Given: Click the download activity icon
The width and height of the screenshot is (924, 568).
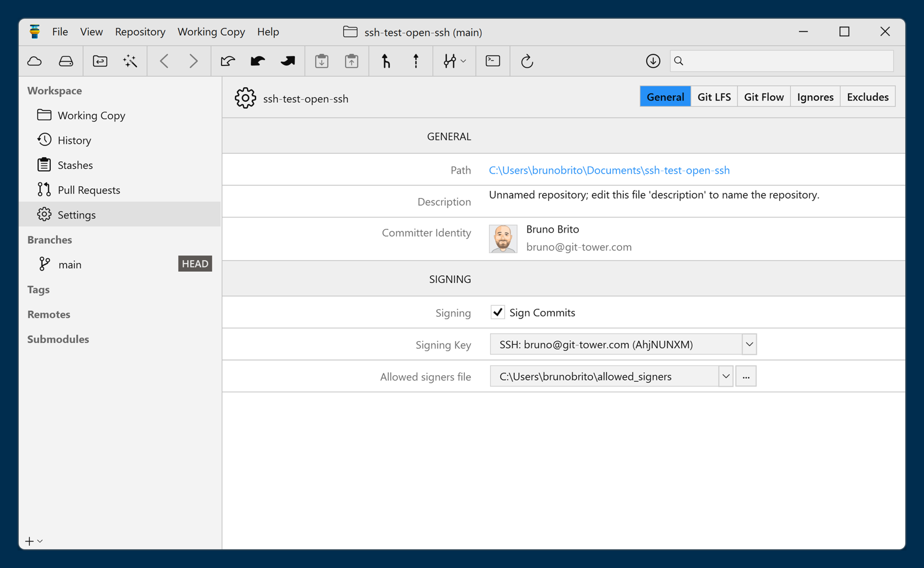Looking at the screenshot, I should (x=653, y=61).
